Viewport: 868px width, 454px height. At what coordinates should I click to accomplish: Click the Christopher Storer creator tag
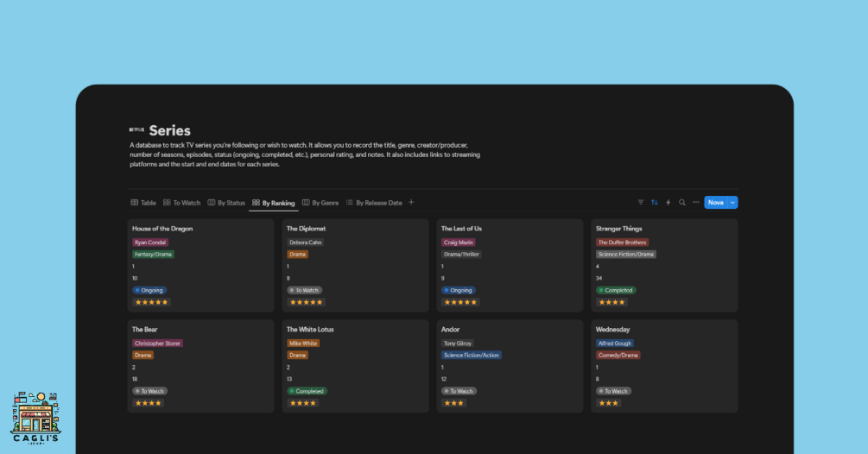(157, 343)
